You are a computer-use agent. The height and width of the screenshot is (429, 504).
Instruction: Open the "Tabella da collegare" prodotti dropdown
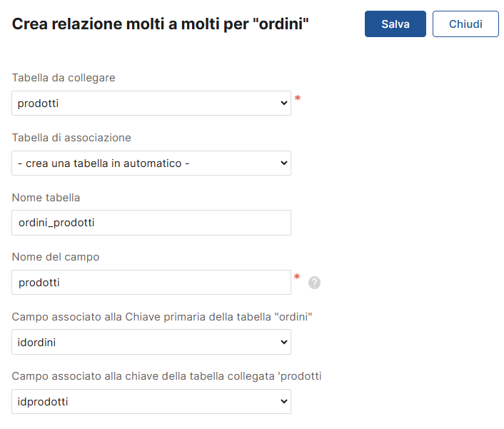[151, 104]
